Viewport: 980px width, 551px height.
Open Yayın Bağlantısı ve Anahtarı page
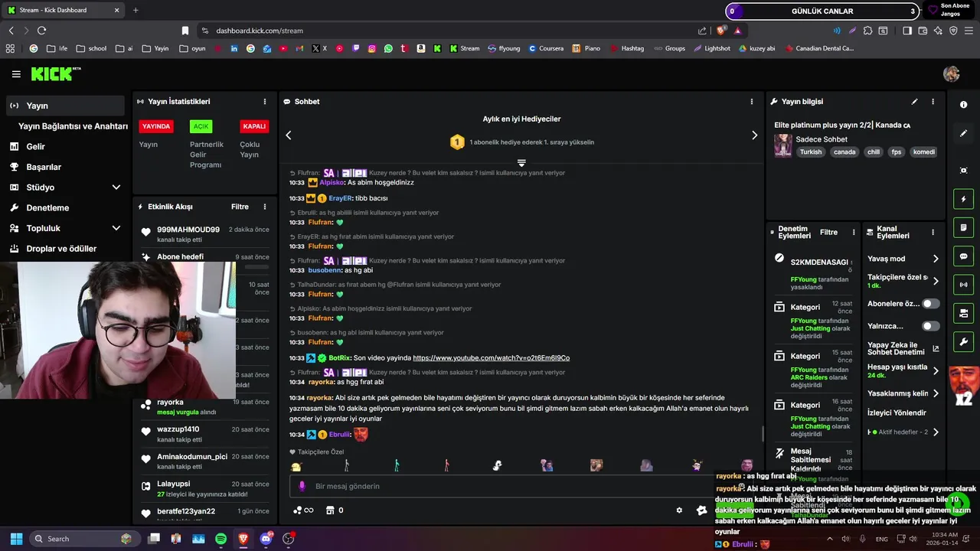(73, 126)
